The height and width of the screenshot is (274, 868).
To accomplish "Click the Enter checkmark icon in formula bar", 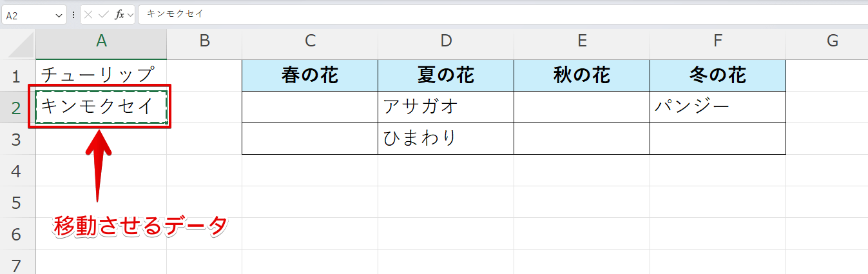I will click(104, 14).
